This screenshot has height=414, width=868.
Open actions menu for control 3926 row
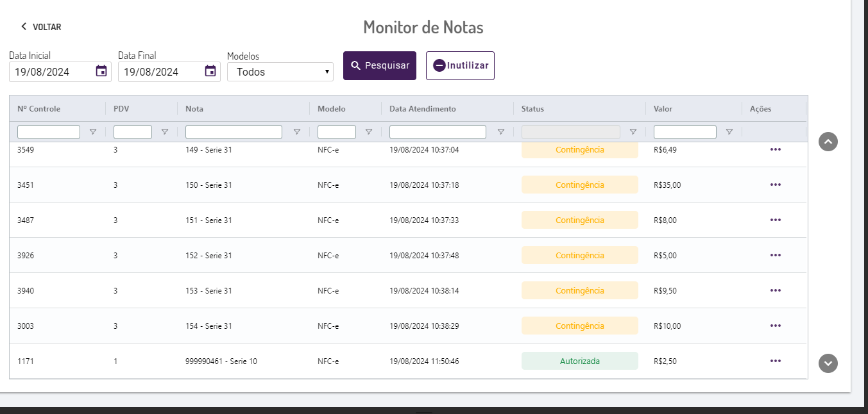point(776,255)
